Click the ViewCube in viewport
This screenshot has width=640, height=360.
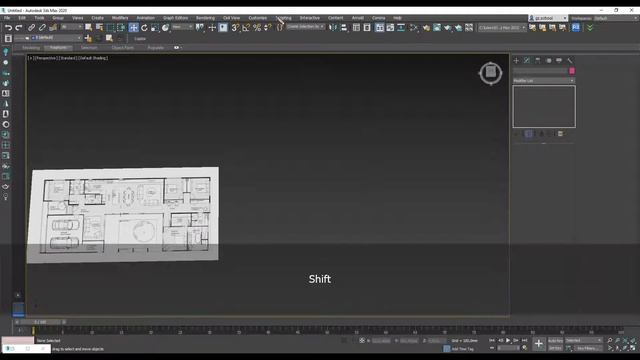(x=491, y=73)
